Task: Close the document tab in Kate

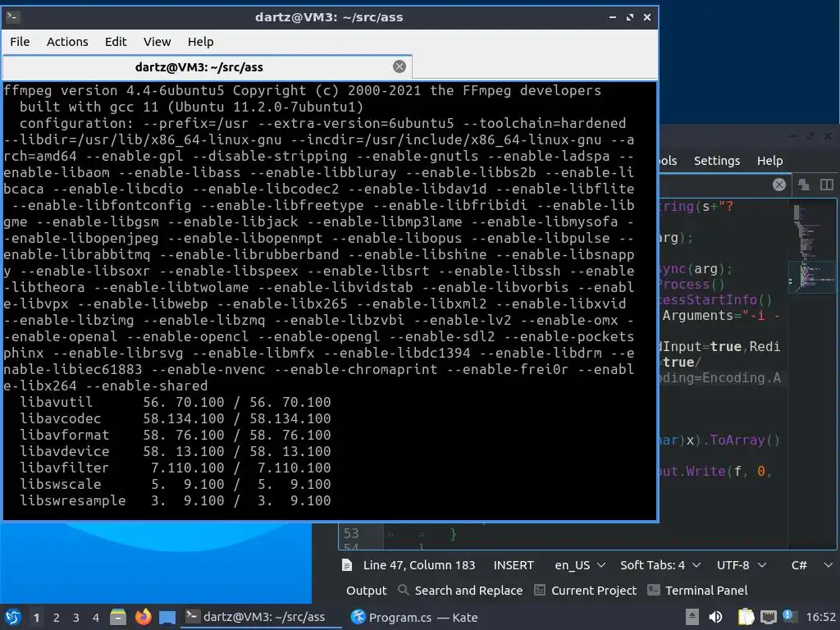Action: 779,185
